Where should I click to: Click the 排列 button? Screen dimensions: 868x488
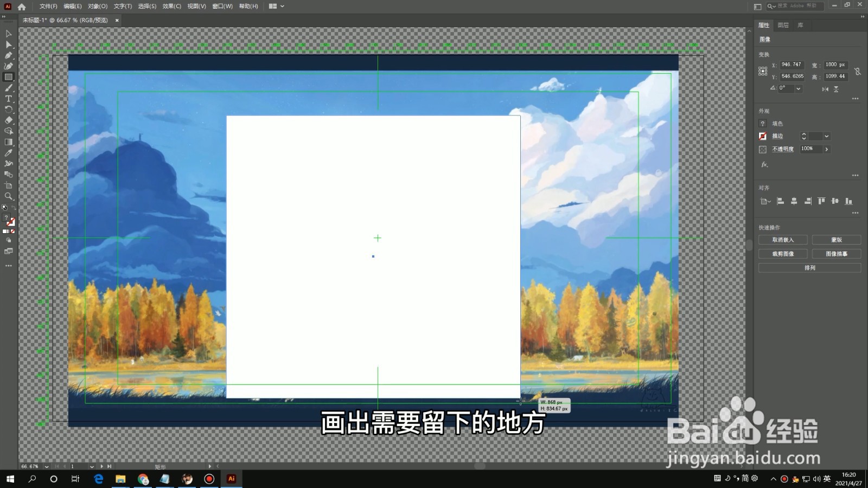click(x=809, y=268)
